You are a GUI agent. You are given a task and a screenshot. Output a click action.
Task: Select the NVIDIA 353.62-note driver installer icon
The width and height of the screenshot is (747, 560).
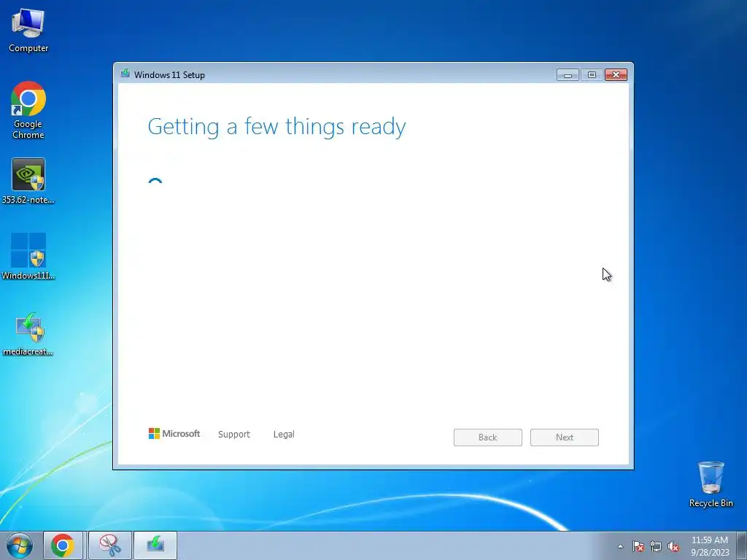28,181
